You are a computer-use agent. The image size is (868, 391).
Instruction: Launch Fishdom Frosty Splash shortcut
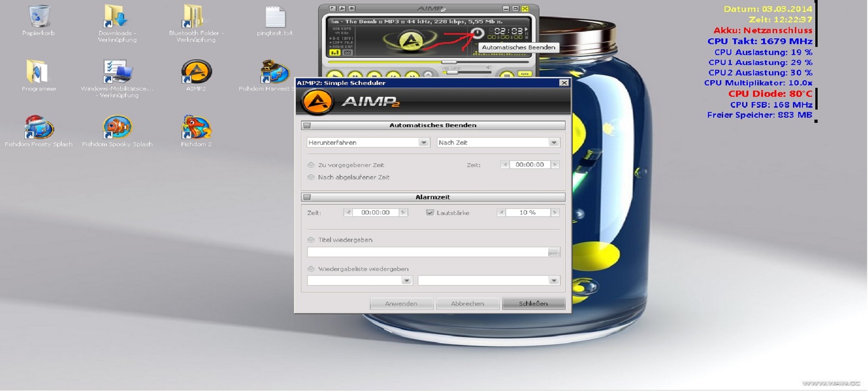tap(39, 127)
